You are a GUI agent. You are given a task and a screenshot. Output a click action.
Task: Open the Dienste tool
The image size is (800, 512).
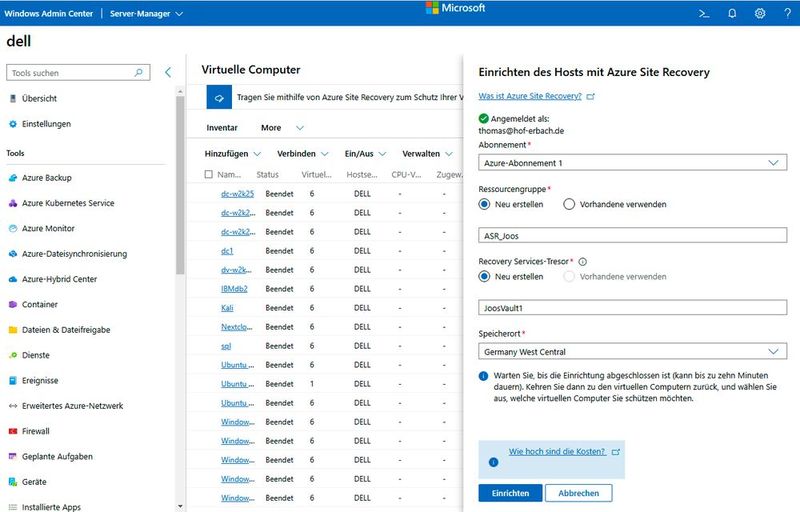click(36, 355)
